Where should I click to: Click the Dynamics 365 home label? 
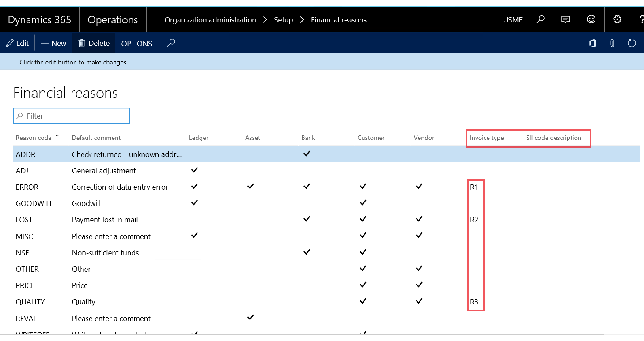[39, 20]
